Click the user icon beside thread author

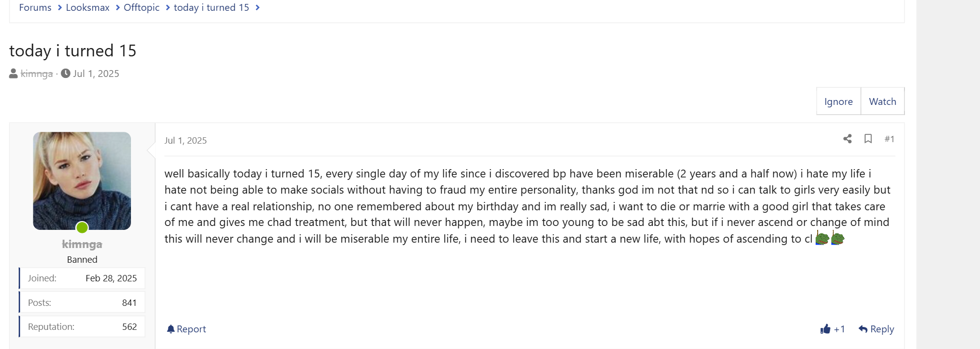pos(13,74)
